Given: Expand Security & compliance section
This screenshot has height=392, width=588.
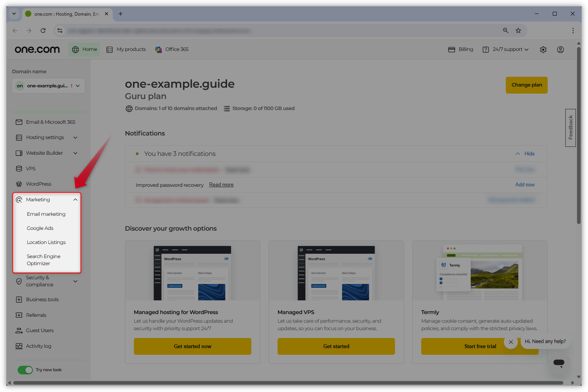Looking at the screenshot, I should point(75,281).
